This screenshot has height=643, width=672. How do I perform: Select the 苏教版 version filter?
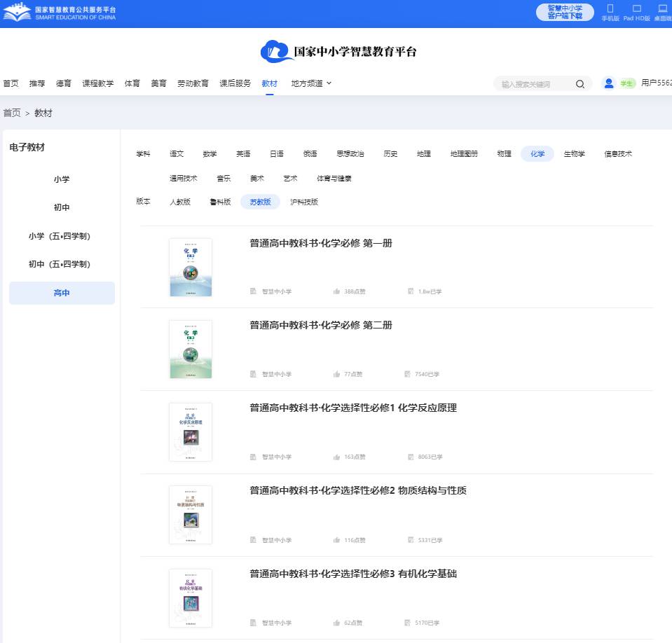259,202
